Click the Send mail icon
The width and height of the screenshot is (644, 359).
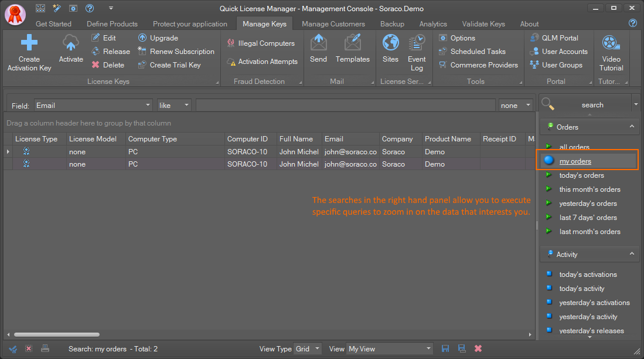318,43
